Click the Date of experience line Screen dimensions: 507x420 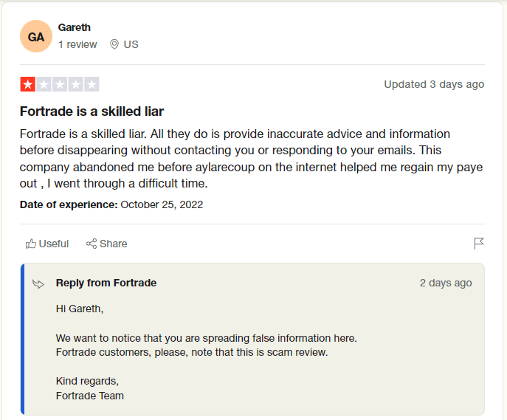[111, 204]
